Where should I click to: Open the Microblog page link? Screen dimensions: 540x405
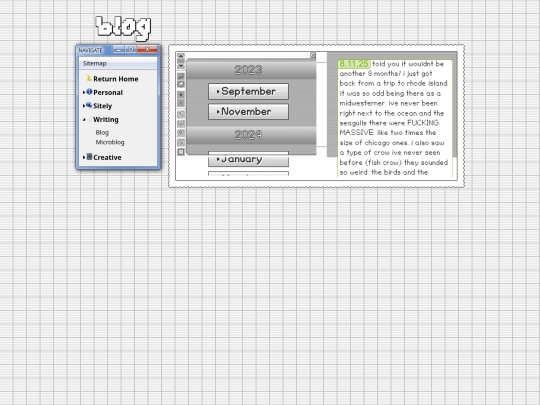tap(110, 142)
